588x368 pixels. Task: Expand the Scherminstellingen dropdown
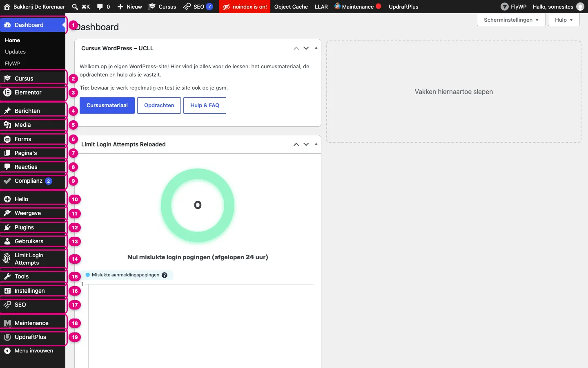point(511,20)
